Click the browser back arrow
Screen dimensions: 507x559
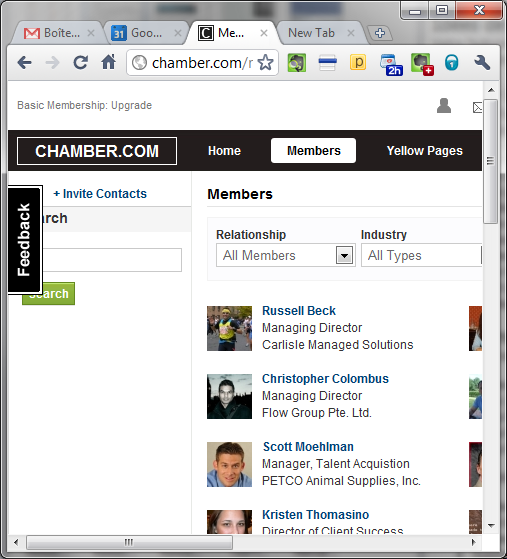pos(25,63)
